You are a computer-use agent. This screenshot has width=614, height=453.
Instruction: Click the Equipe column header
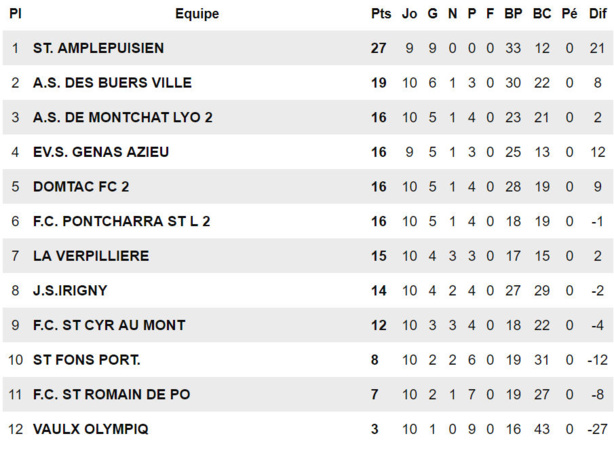[197, 14]
